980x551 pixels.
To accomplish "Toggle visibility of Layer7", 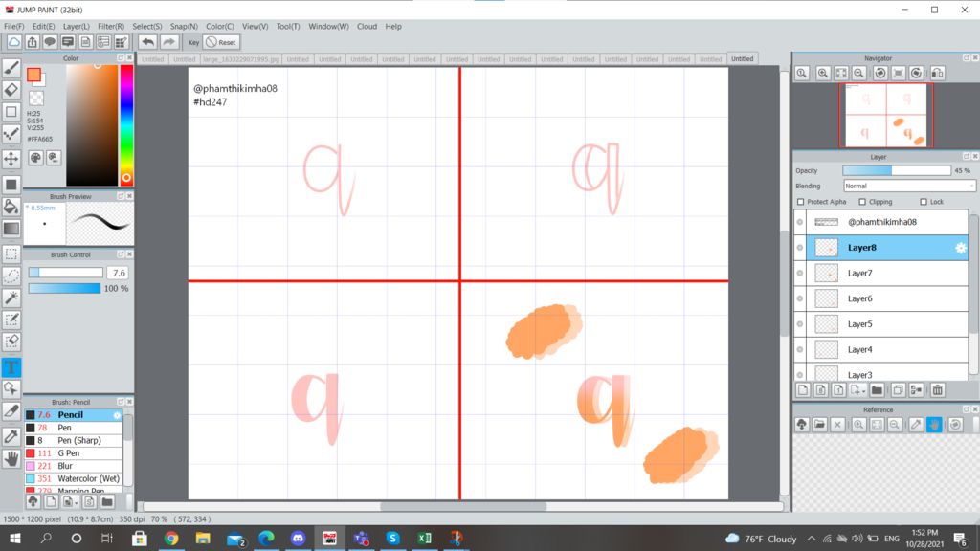I will click(x=800, y=273).
